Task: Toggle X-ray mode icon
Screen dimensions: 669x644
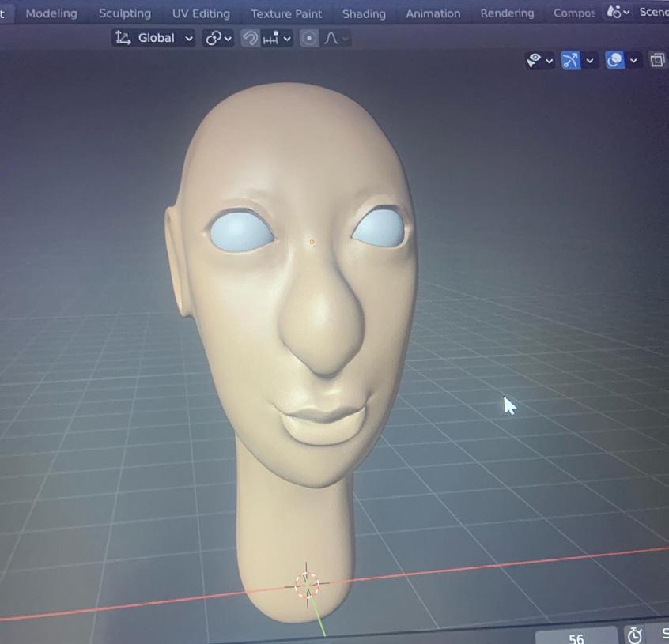Action: click(657, 61)
